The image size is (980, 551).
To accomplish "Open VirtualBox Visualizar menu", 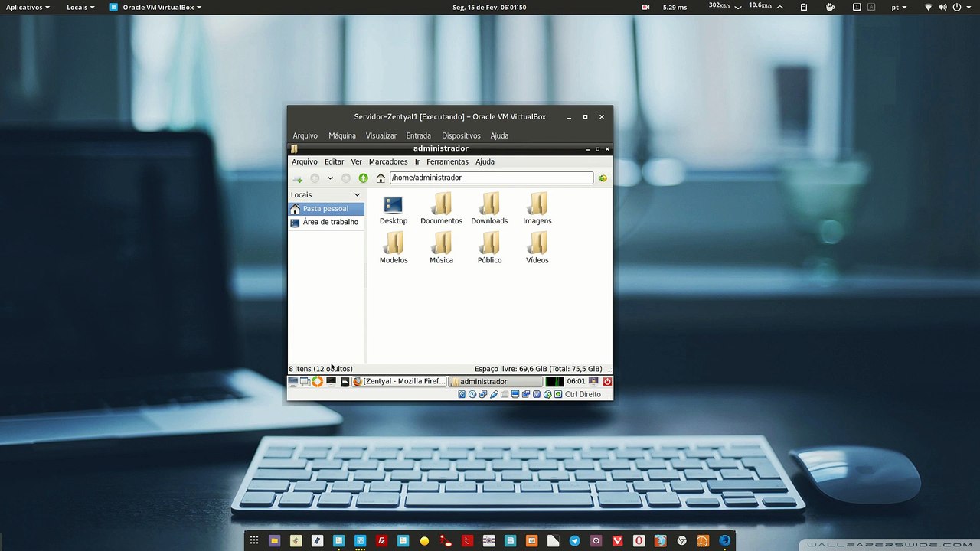I will pyautogui.click(x=381, y=135).
